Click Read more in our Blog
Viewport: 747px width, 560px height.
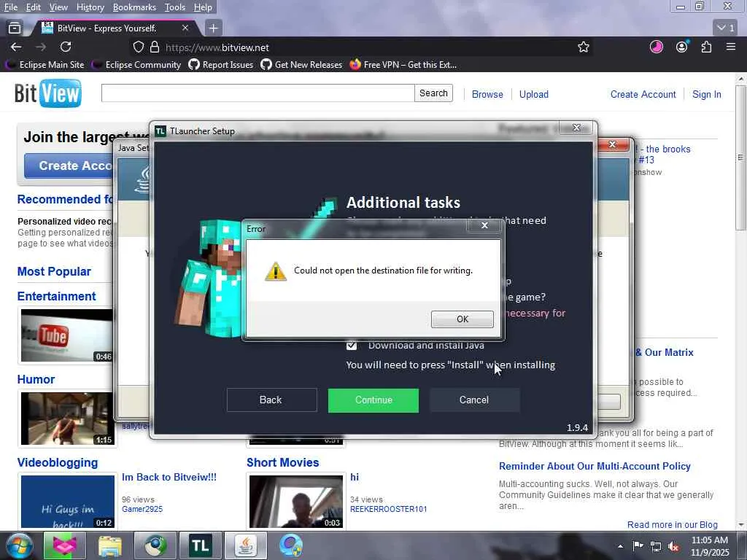(672, 525)
